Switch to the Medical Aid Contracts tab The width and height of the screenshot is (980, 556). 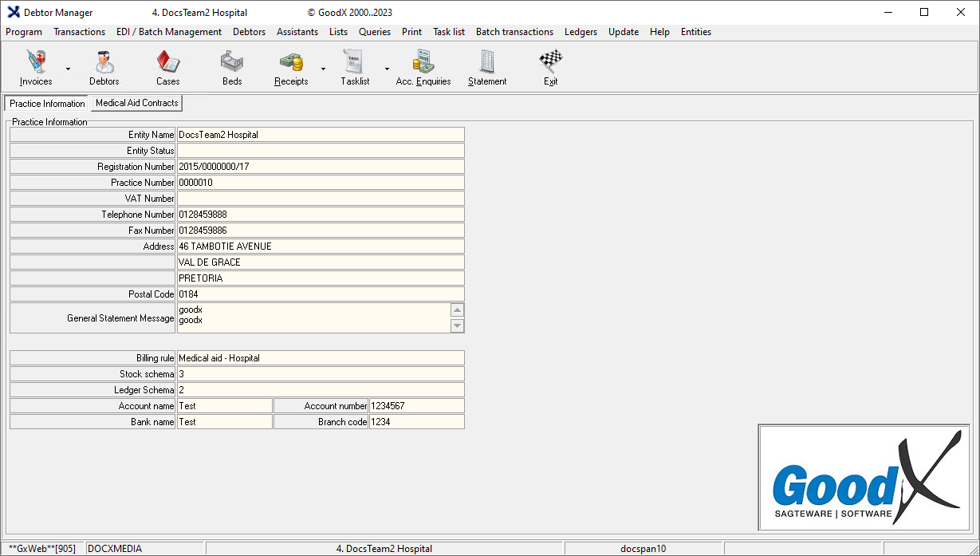click(x=136, y=103)
